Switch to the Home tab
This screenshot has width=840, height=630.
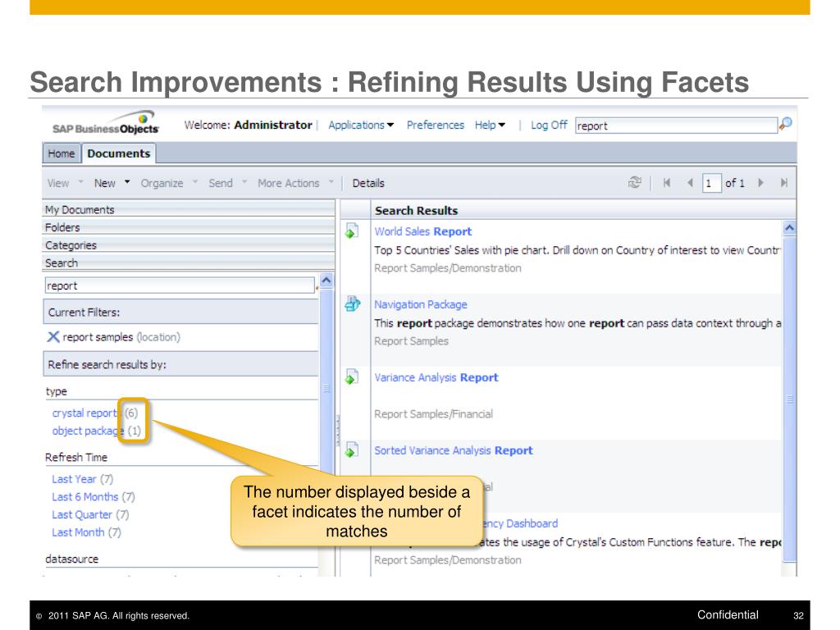coord(61,153)
